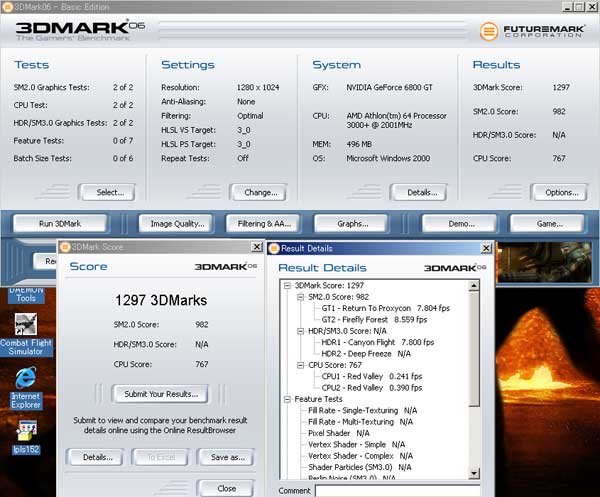Close the 3DMark Score dialog via X

[x=257, y=247]
